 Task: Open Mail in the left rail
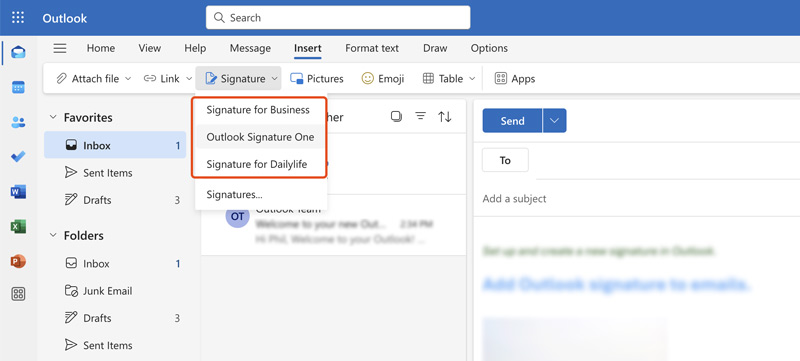pos(18,52)
